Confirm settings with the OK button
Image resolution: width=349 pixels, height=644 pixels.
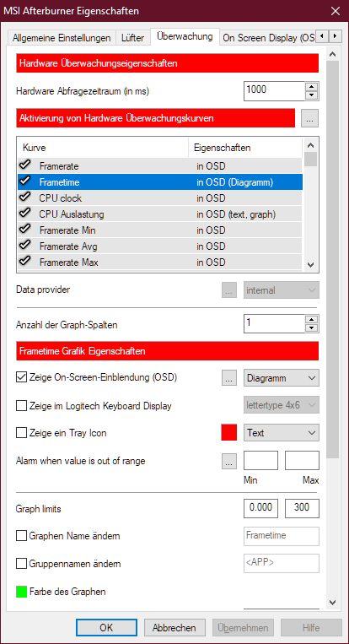[x=106, y=628]
